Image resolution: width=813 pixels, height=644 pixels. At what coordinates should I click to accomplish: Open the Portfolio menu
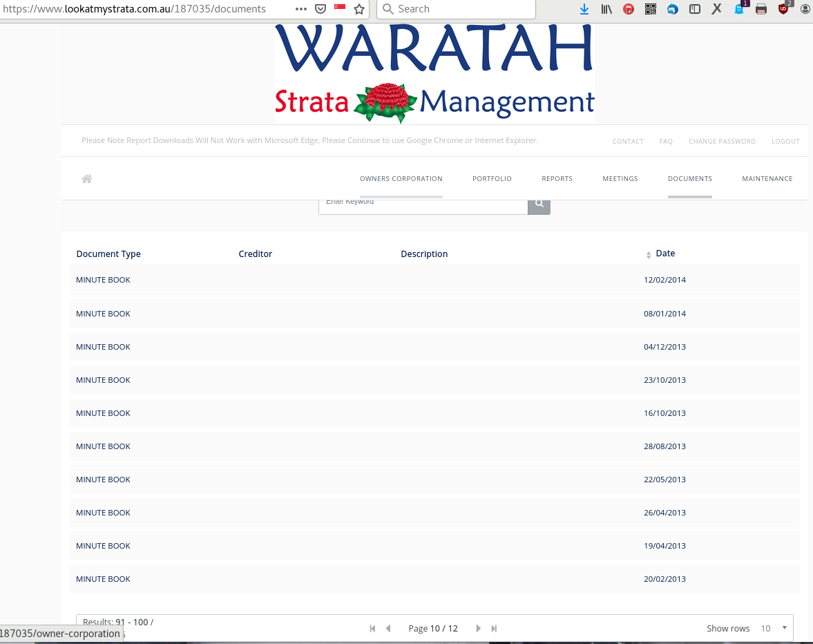(x=492, y=178)
